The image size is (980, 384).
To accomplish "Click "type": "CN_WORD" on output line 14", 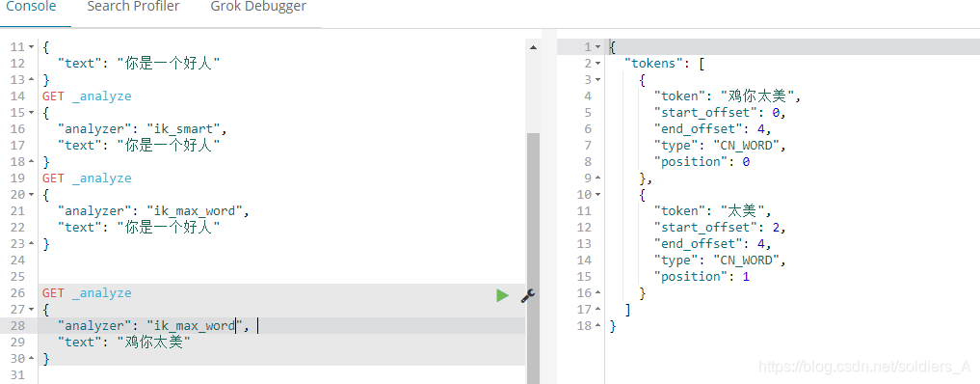I will [x=719, y=261].
